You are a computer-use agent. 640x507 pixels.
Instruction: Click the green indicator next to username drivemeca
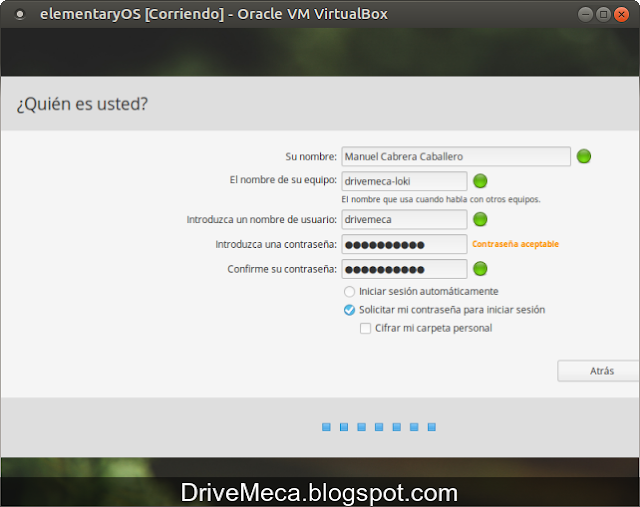(480, 219)
